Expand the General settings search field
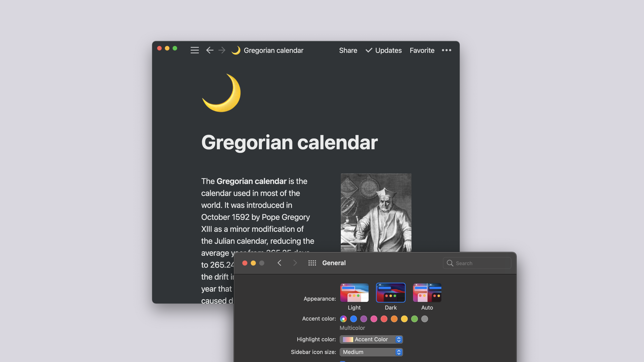Viewport: 644px width, 362px height. coord(478,263)
